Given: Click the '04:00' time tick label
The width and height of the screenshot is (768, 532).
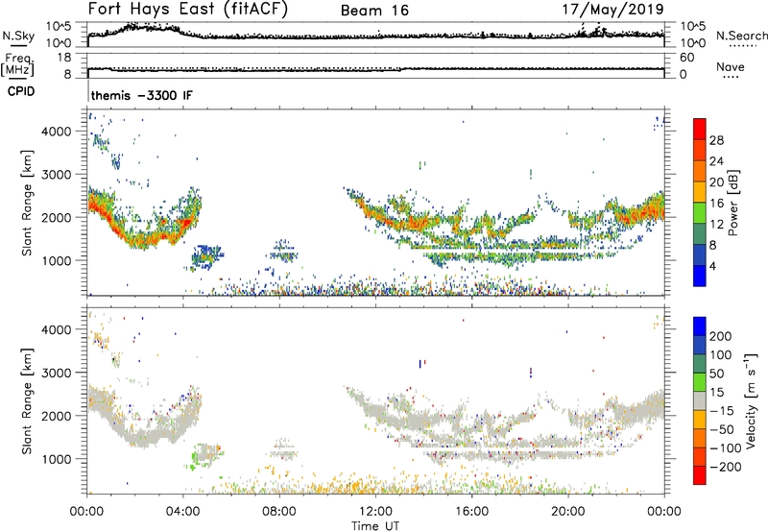Looking at the screenshot, I should coord(183,512).
